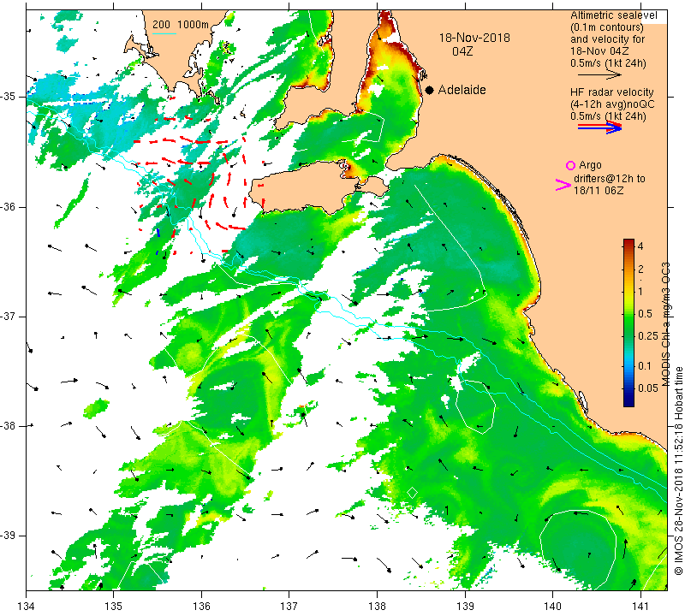Click the '200 1000m' contour label

pos(181,25)
